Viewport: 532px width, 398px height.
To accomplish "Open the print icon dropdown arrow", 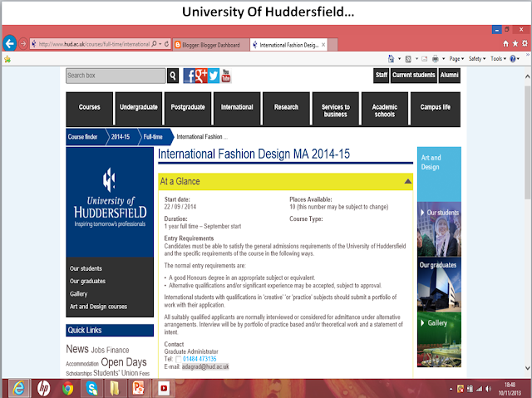I will point(443,59).
